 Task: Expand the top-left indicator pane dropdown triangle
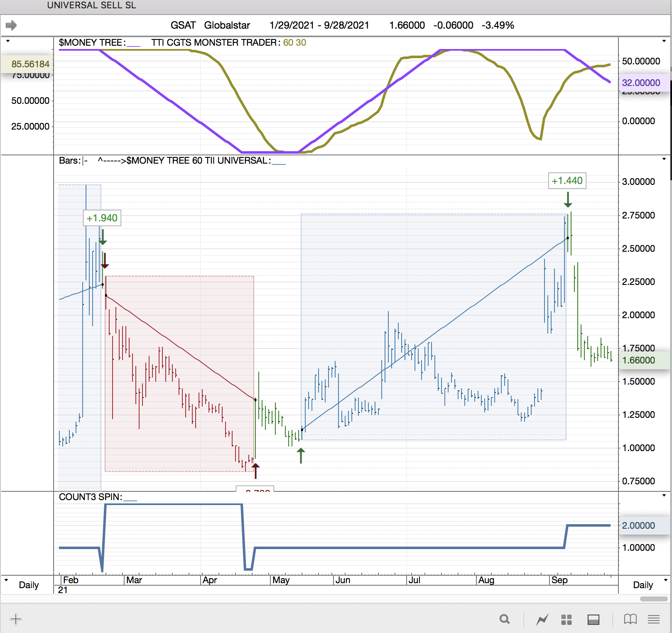point(7,41)
